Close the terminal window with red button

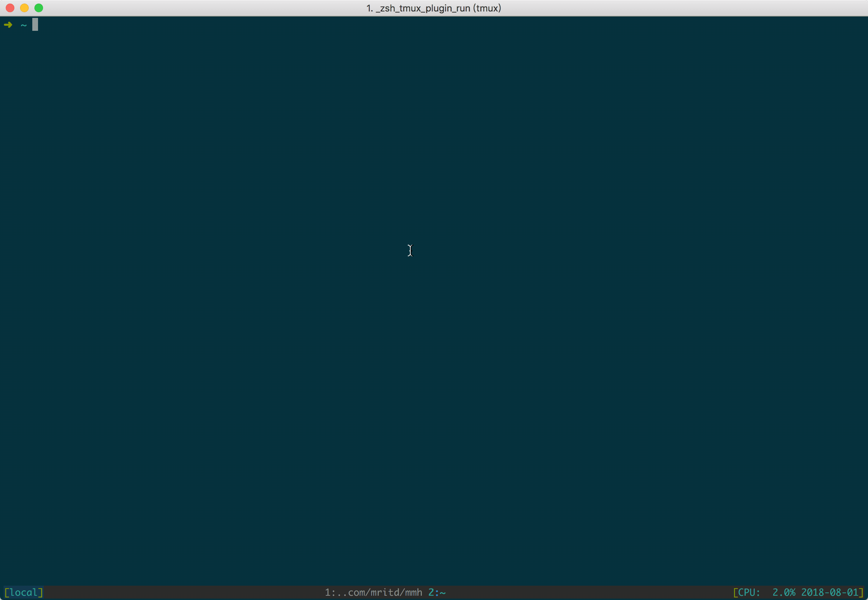click(x=10, y=8)
